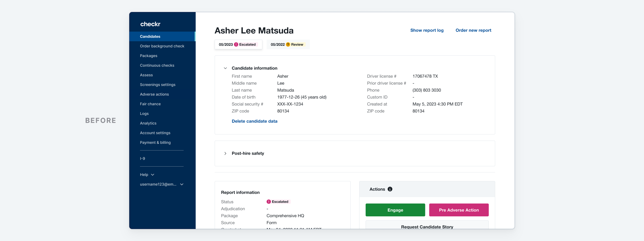Select the 05/2023 Escalated report tab
This screenshot has height=241, width=644.
[x=238, y=44]
